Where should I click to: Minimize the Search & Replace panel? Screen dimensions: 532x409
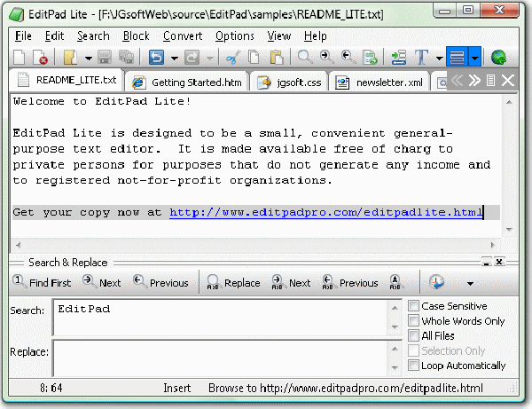486,262
